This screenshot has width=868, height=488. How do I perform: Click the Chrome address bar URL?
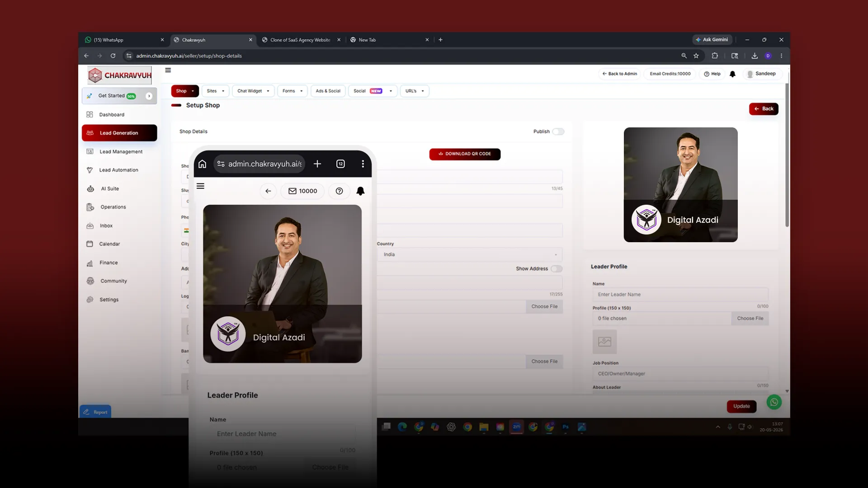[189, 56]
